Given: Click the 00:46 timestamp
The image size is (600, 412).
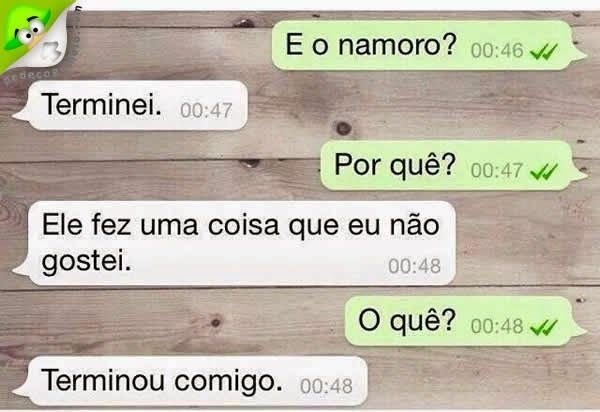Looking at the screenshot, I should 497,51.
